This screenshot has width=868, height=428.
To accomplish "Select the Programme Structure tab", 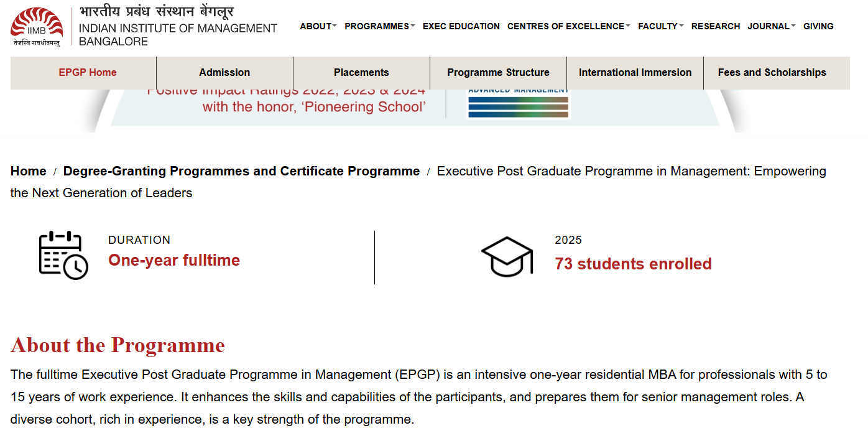I will [498, 72].
